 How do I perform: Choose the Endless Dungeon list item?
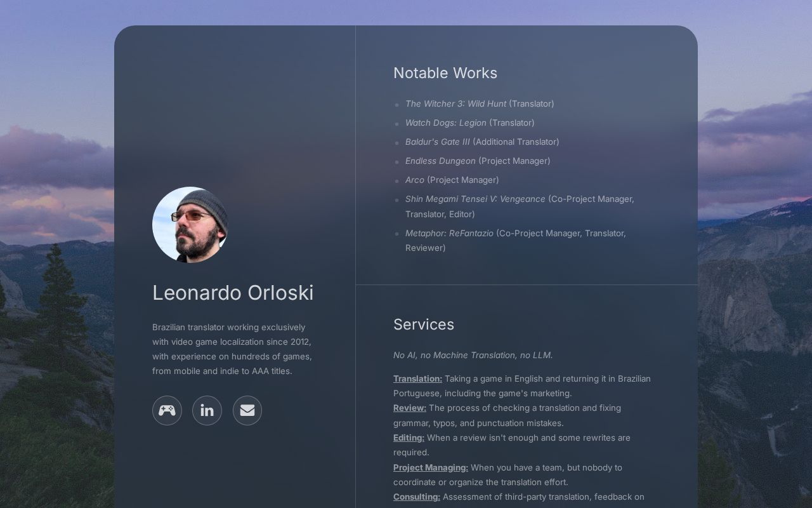coord(440,161)
